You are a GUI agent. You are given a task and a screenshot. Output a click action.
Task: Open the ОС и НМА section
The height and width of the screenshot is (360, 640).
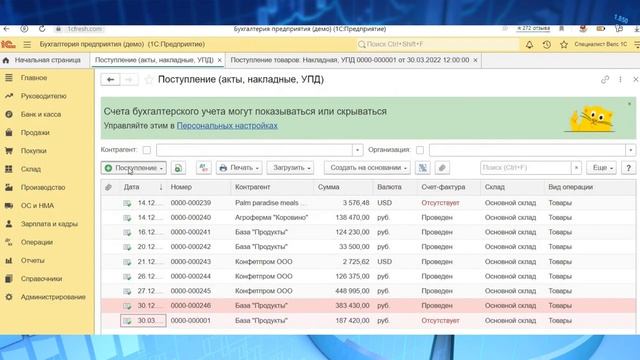(37, 205)
